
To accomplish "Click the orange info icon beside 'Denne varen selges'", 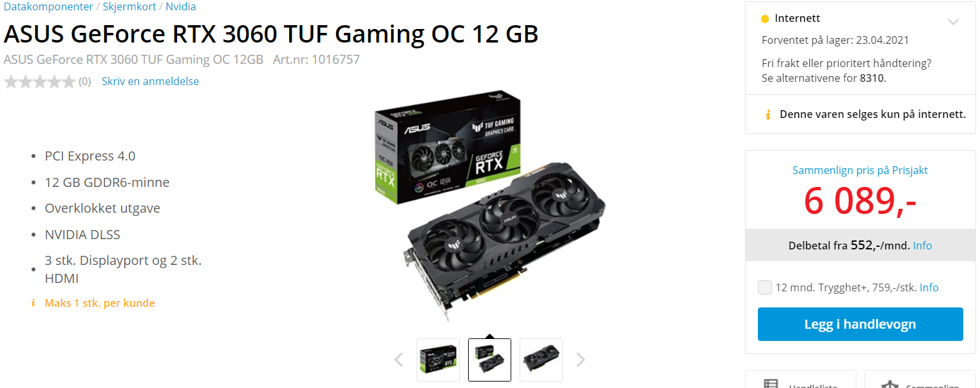I will pos(768,115).
